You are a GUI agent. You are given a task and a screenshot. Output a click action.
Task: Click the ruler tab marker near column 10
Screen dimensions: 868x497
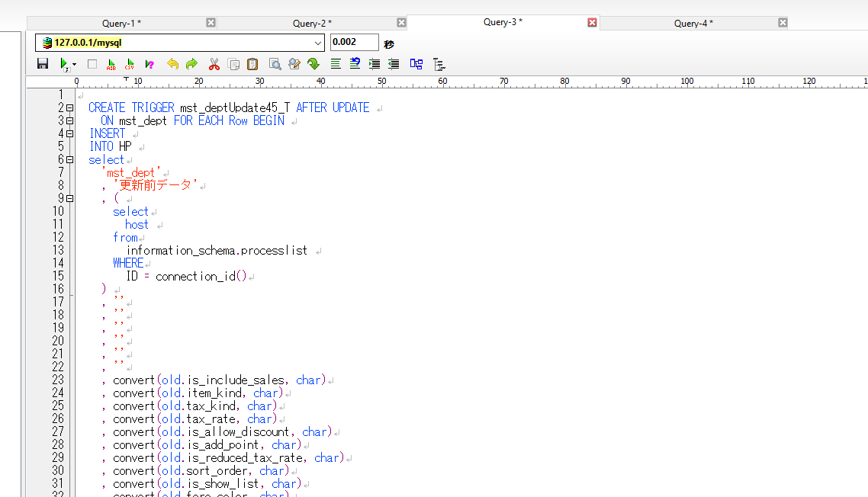(126, 80)
